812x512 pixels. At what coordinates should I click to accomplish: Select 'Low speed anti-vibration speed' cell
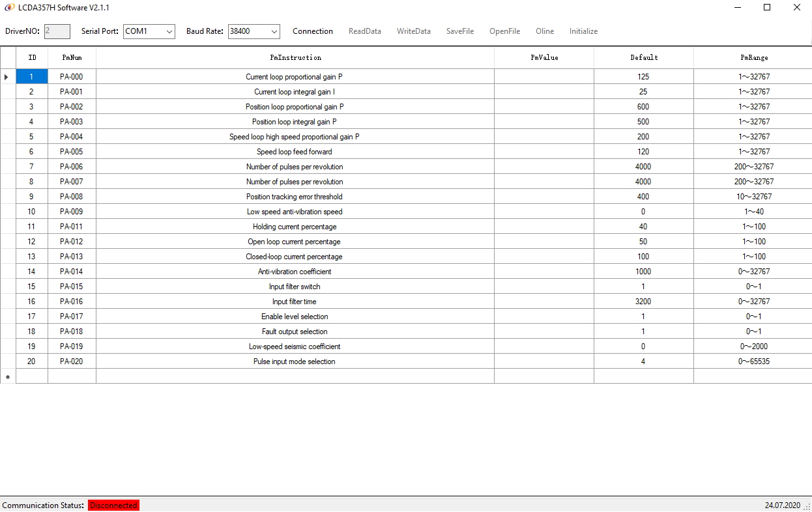click(295, 212)
